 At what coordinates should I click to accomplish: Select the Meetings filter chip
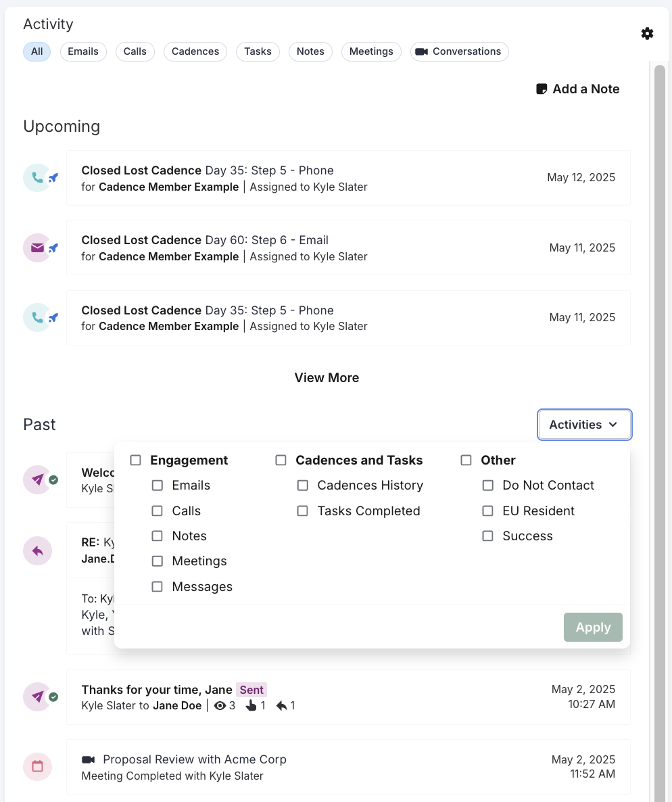371,51
